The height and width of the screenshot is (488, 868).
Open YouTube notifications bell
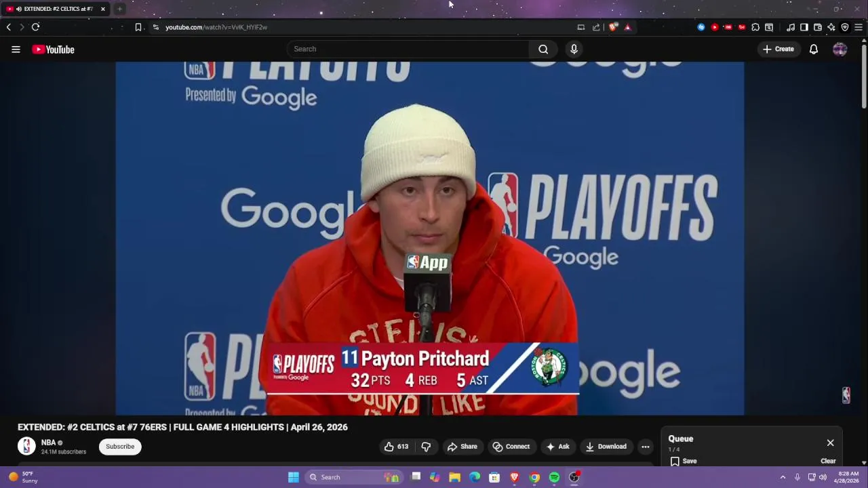click(x=814, y=49)
